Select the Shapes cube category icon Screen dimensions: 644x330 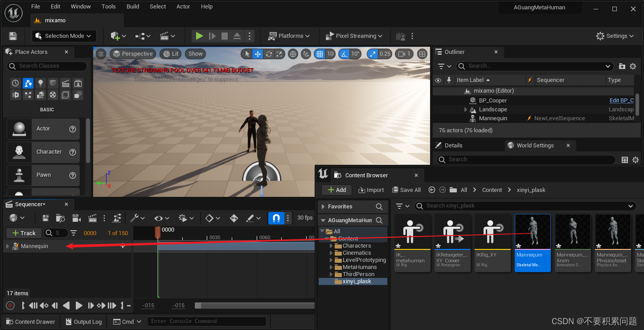point(53,83)
